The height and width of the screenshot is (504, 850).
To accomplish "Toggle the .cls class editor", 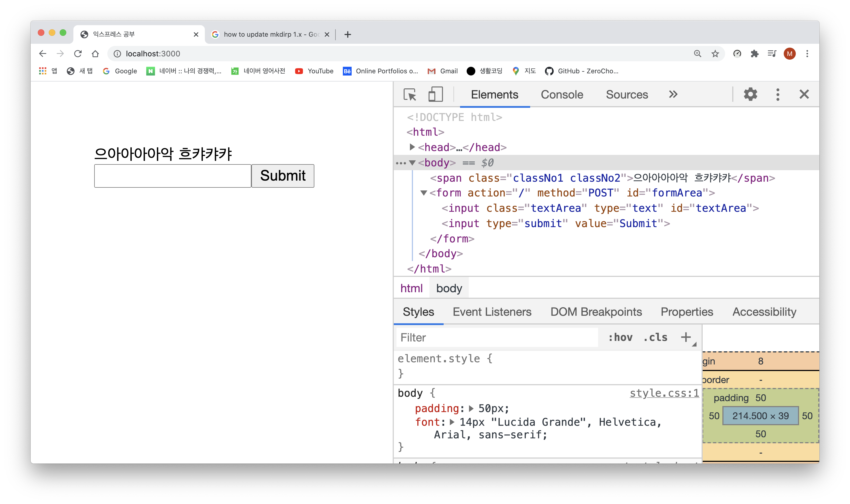I will 655,337.
